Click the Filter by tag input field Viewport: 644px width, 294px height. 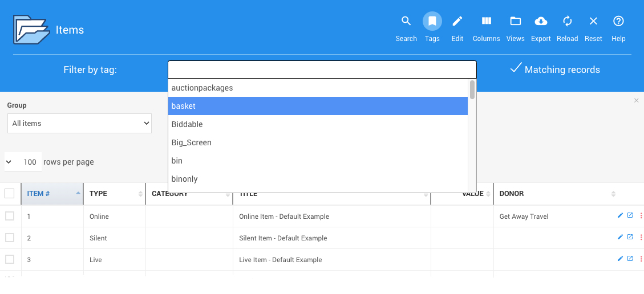(x=322, y=70)
